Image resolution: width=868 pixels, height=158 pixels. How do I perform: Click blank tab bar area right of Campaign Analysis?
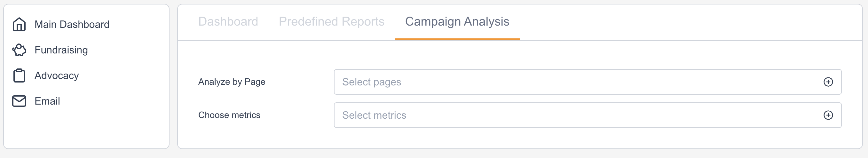tap(674, 21)
